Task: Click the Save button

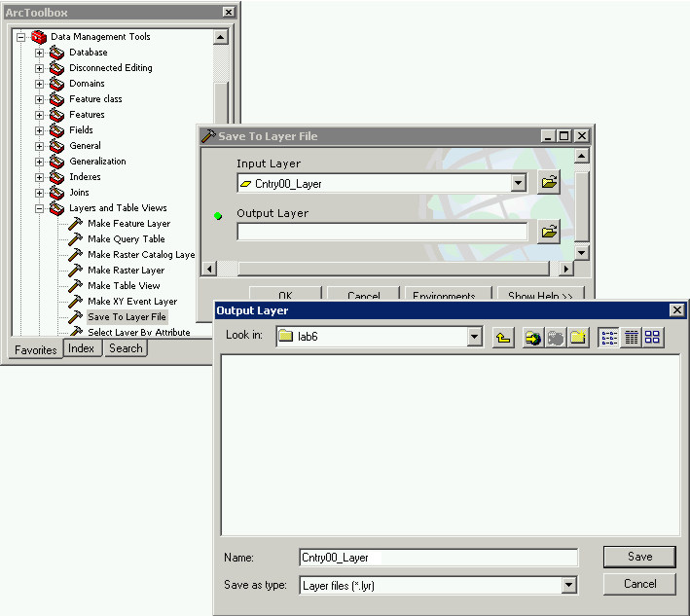Action: click(639, 557)
